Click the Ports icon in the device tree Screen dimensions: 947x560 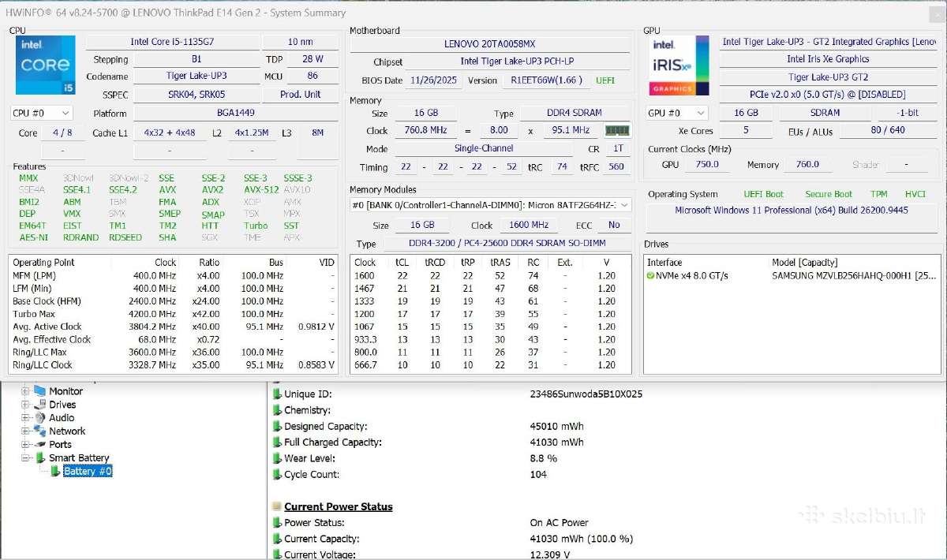coord(40,445)
